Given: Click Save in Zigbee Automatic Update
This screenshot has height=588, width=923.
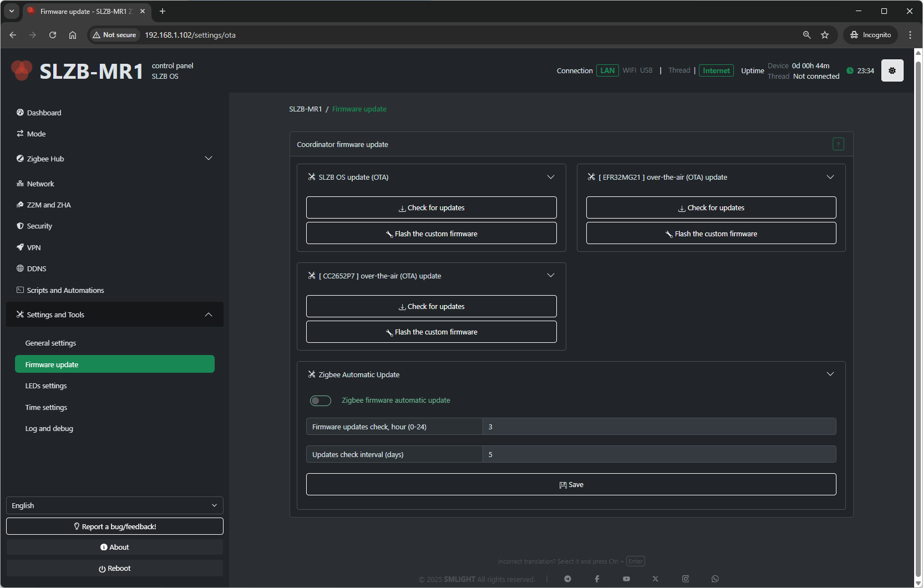Looking at the screenshot, I should pyautogui.click(x=571, y=484).
